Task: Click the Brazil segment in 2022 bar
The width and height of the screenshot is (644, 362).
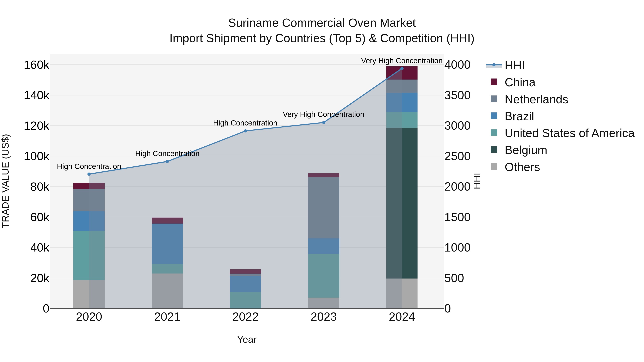Action: point(245,284)
